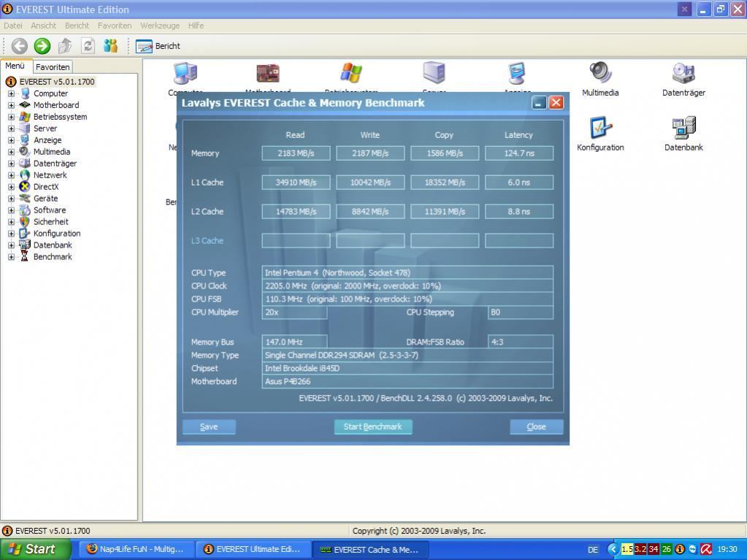Click the Start Benchmark button
The width and height of the screenshot is (747, 560).
click(372, 426)
